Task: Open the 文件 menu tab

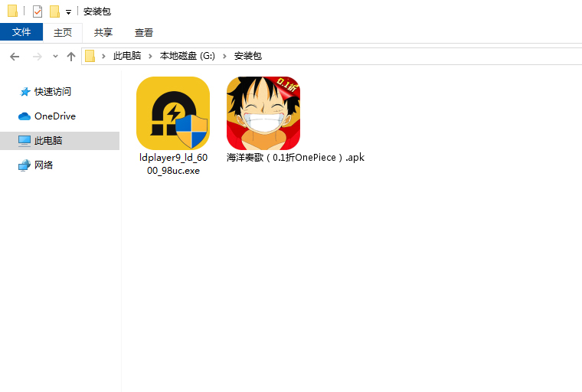Action: pyautogui.click(x=21, y=32)
